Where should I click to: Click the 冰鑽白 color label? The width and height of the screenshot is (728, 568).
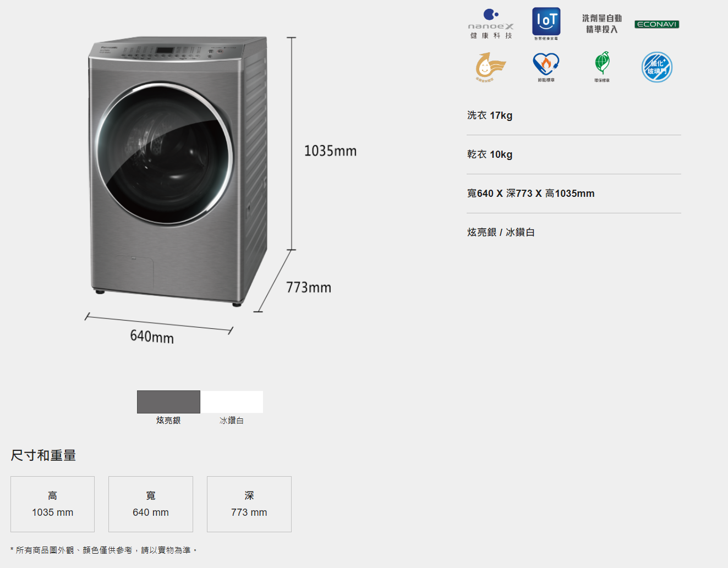[232, 420]
